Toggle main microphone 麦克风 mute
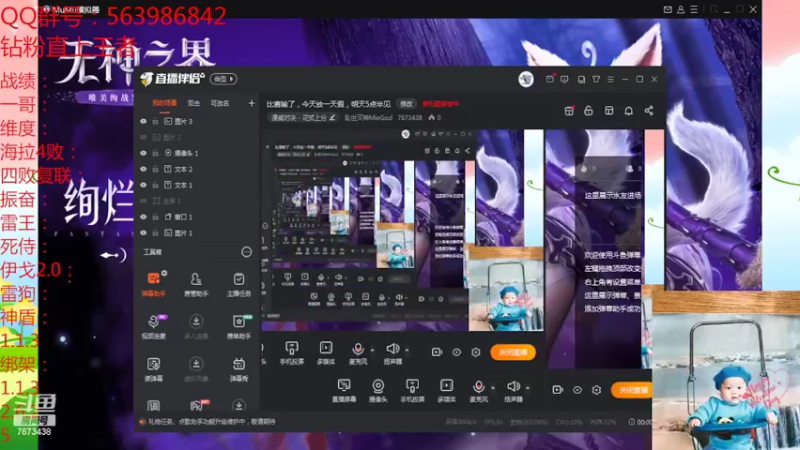The height and width of the screenshot is (450, 800). (x=479, y=387)
